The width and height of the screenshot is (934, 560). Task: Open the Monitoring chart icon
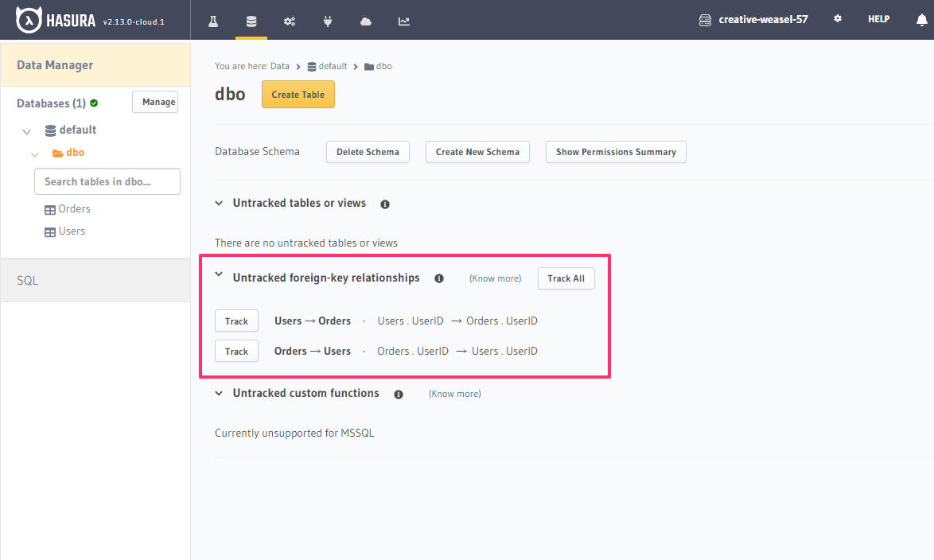click(x=404, y=21)
